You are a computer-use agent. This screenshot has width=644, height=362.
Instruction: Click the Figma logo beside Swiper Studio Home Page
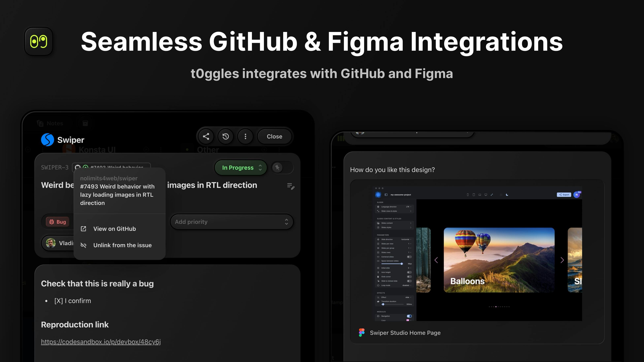click(x=361, y=332)
